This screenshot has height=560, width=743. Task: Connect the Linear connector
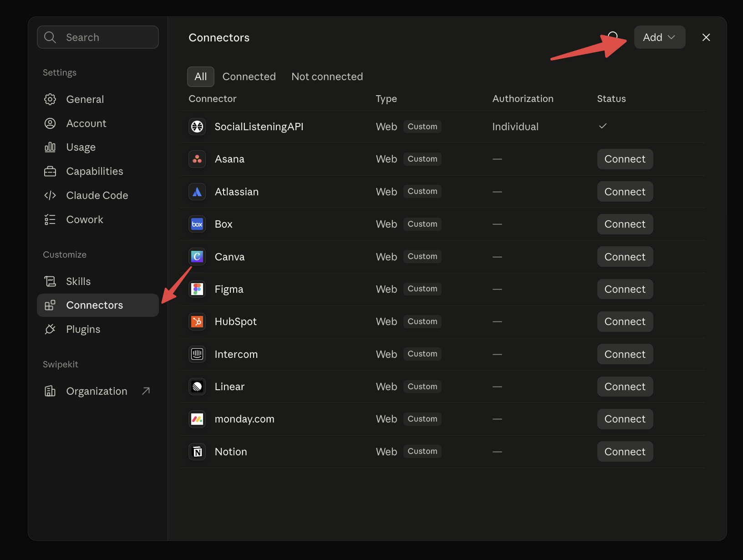pyautogui.click(x=625, y=387)
